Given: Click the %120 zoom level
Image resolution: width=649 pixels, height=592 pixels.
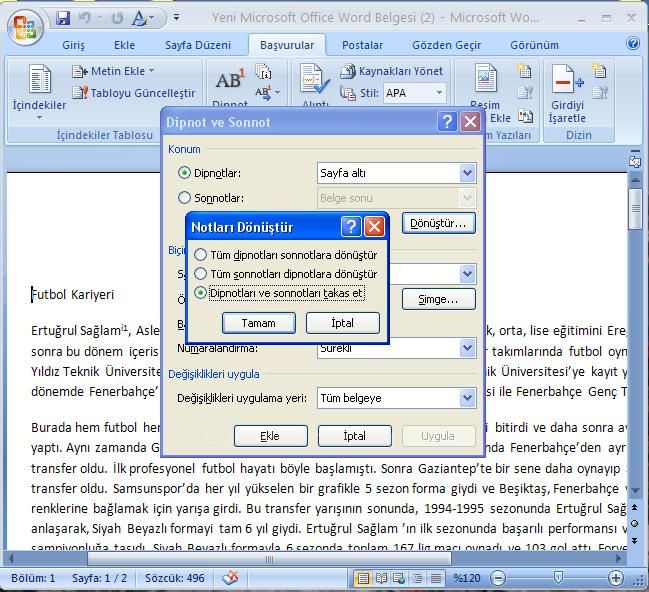Looking at the screenshot, I should click(x=467, y=578).
